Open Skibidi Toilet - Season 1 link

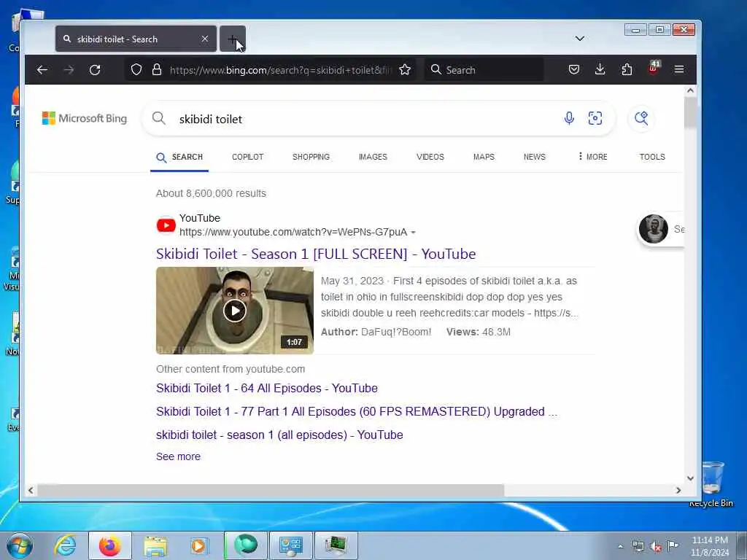point(316,254)
